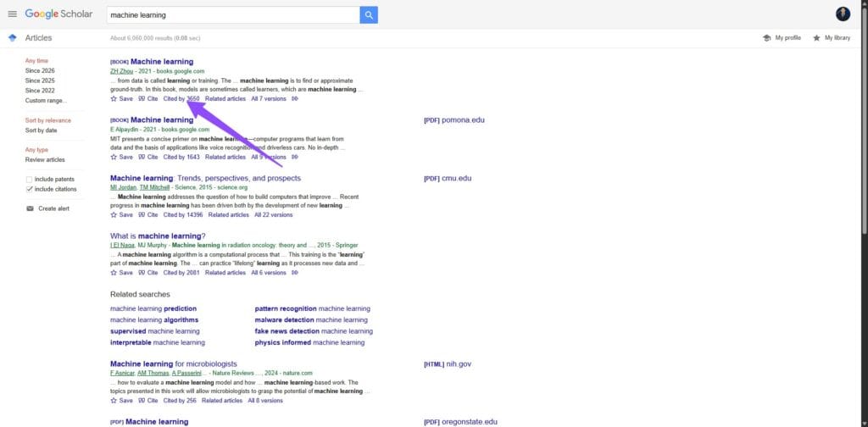The image size is (868, 427).
Task: Open Machine learning for microbiologists article
Action: coord(173,364)
